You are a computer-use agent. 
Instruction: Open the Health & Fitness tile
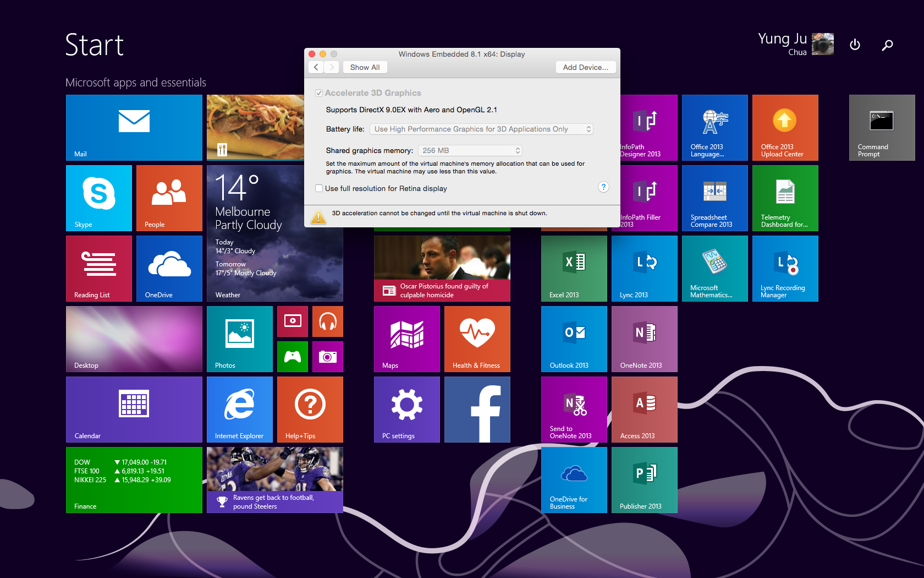point(477,339)
